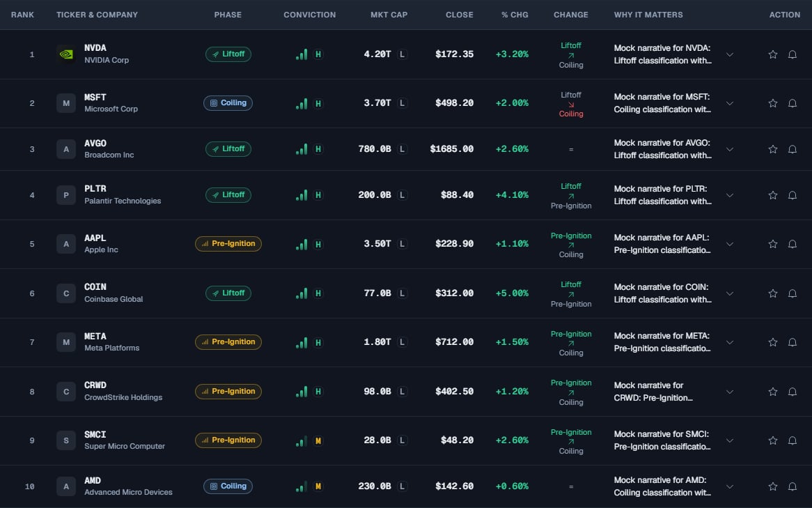Click AMD conviction bars icon
The width and height of the screenshot is (812, 508).
pos(302,486)
